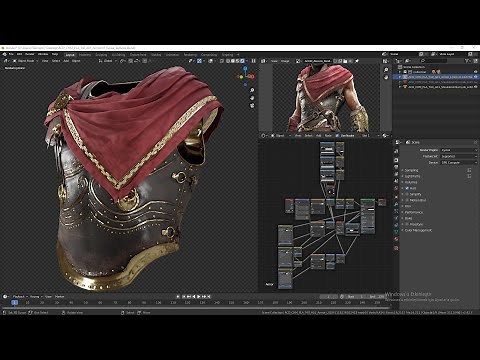
Task: Expand the Volumes panel
Action: coord(411,182)
